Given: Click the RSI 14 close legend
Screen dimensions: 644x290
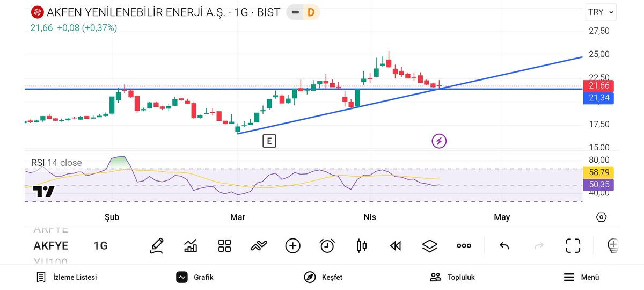Looking at the screenshot, I should 56,163.
